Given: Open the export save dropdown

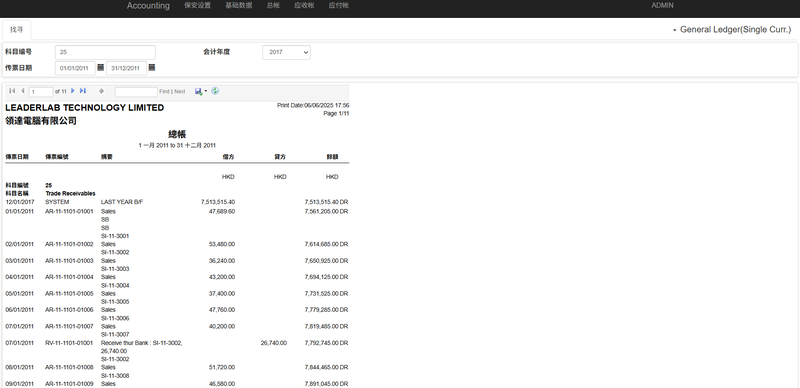Looking at the screenshot, I should pos(201,91).
